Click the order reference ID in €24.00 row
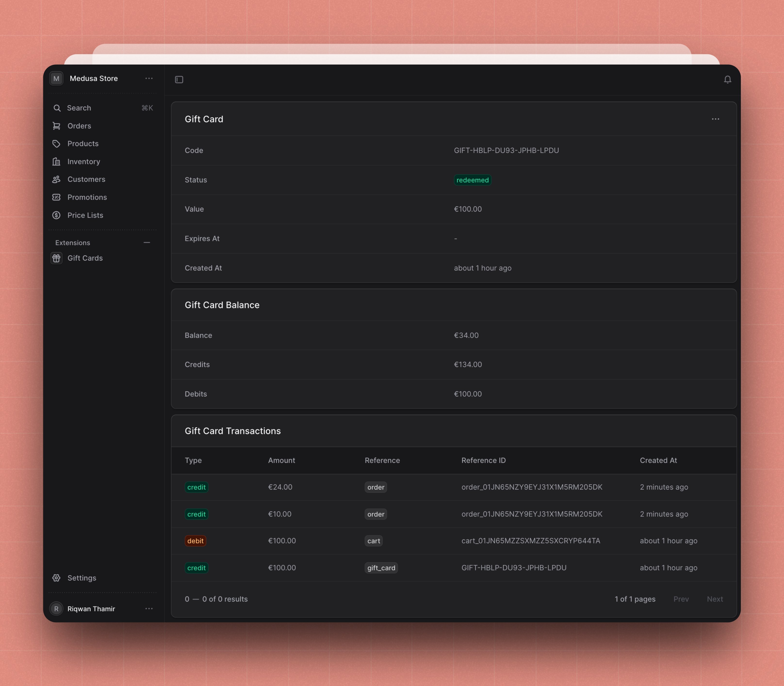The image size is (784, 686). pyautogui.click(x=532, y=487)
